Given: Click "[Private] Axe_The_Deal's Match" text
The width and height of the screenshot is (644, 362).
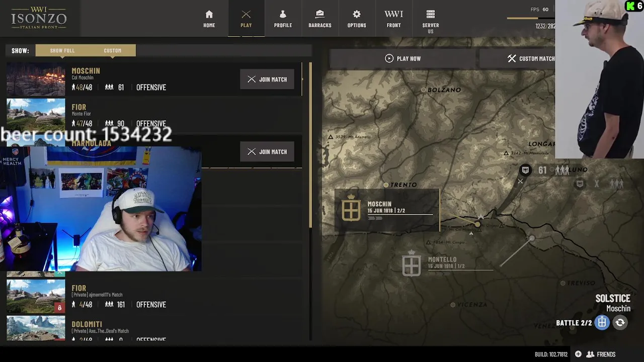Looking at the screenshot, I should coord(100,331).
